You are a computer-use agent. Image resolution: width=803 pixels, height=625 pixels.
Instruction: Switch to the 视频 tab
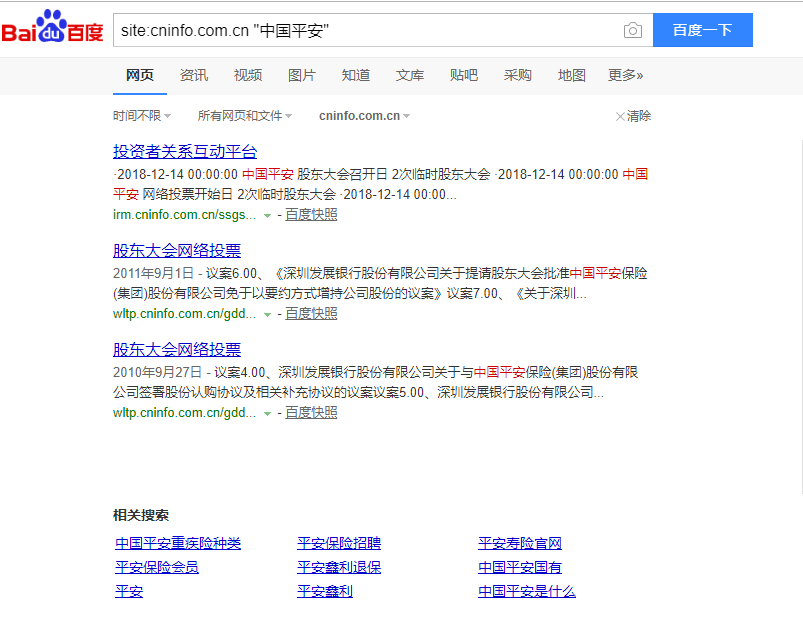click(x=248, y=75)
